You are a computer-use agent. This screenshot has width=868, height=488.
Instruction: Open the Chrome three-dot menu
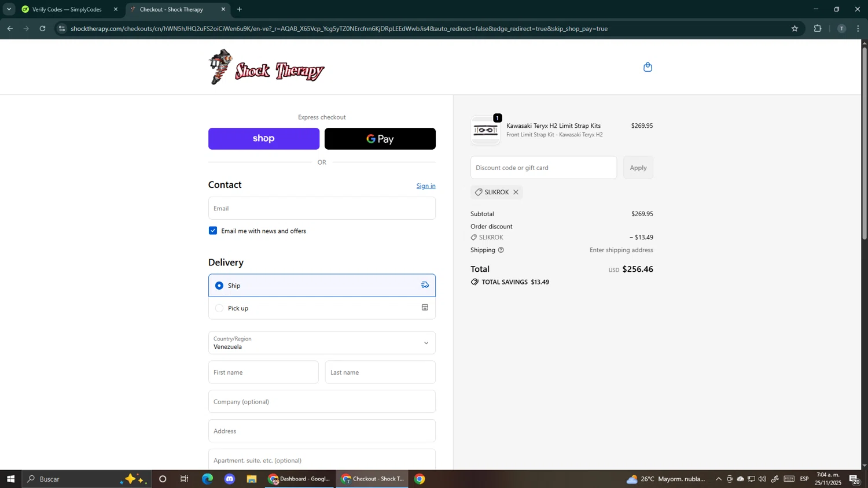tap(858, 28)
